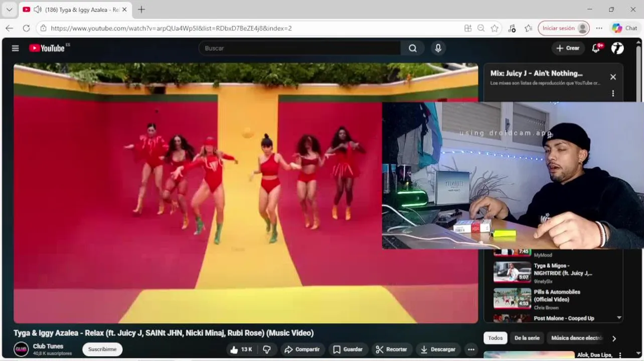Open browser settings three-dot menu
This screenshot has width=644, height=361.
tap(599, 28)
